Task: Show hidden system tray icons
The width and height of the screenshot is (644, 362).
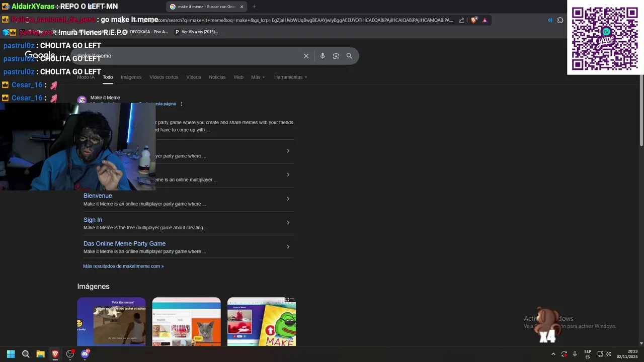Action: [553, 354]
